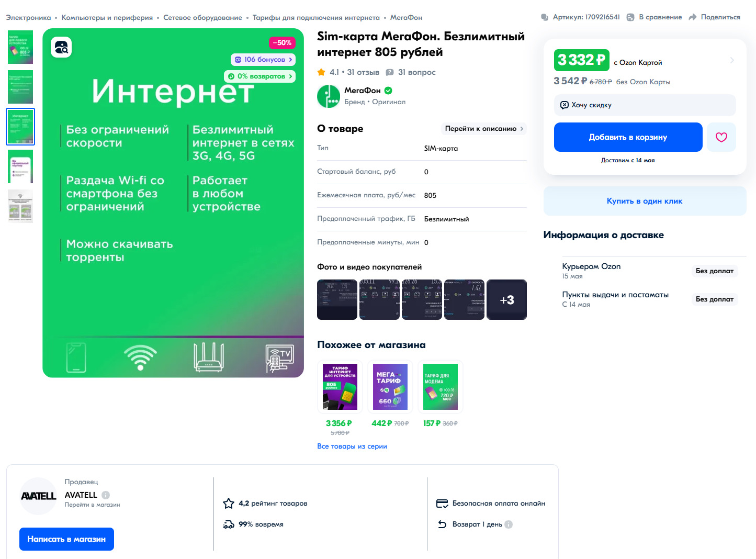Expand the Ozon Card price chevron
756x559 pixels.
[732, 60]
